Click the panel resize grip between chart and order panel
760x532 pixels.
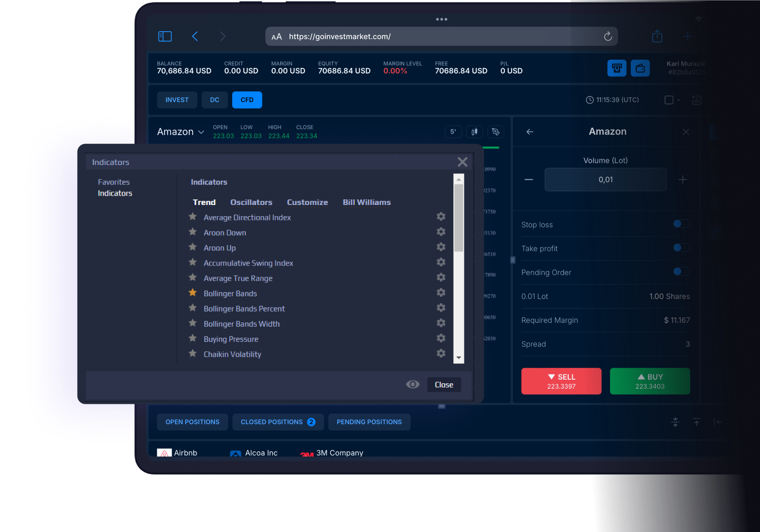point(512,260)
